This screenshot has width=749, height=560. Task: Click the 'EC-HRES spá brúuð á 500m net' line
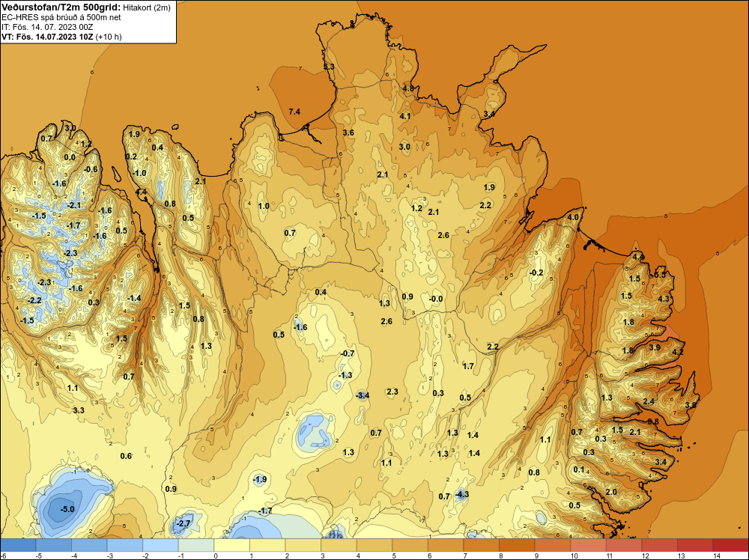(x=61, y=17)
